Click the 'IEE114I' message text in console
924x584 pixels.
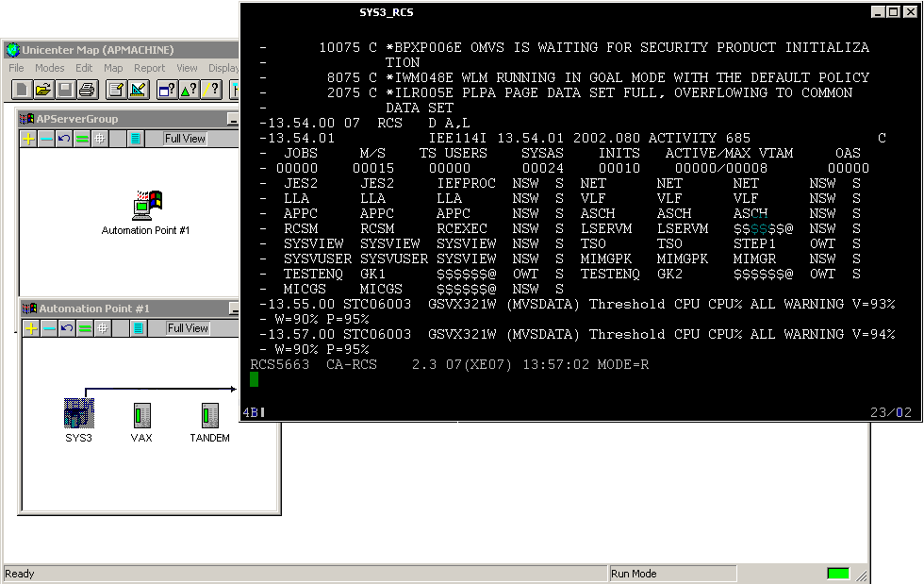coord(458,138)
